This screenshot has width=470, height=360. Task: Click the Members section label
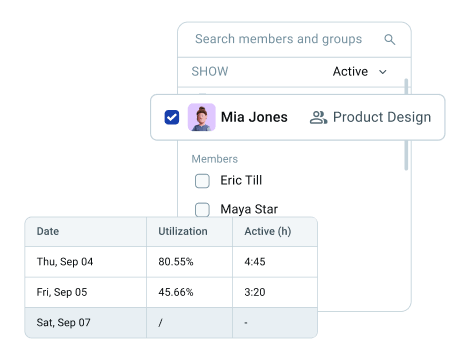click(215, 159)
